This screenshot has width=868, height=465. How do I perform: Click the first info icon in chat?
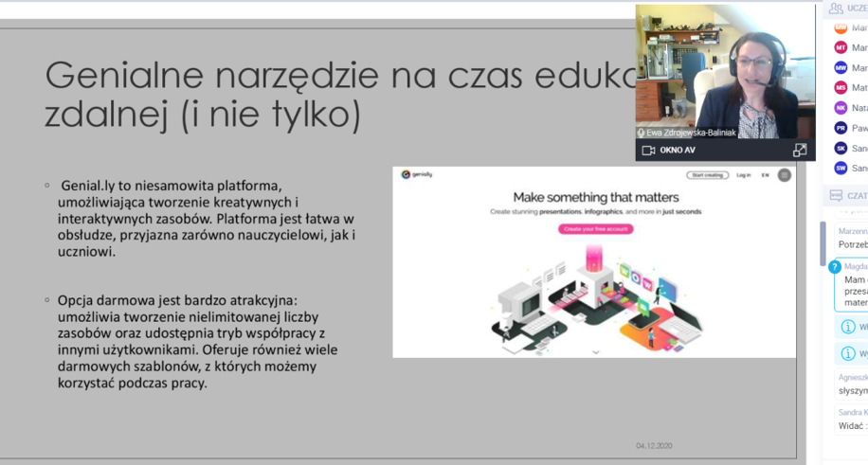848,327
